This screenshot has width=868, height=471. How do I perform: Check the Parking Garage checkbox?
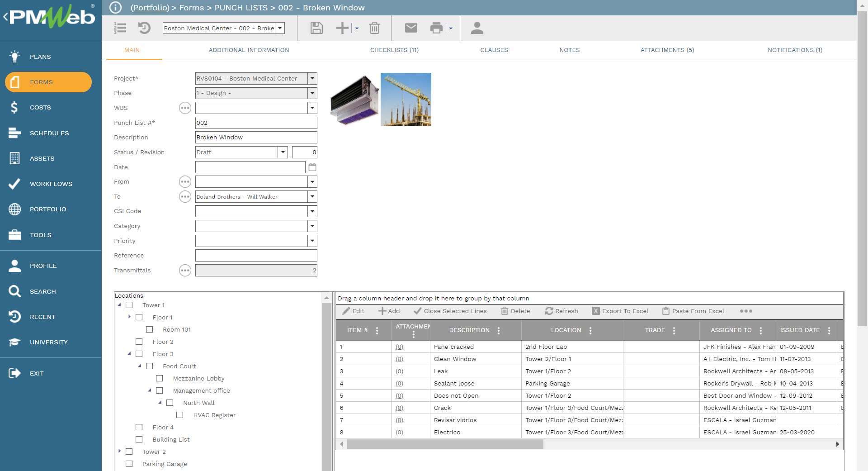point(129,464)
